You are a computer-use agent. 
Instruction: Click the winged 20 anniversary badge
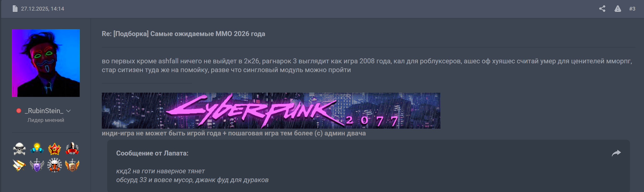click(x=72, y=165)
